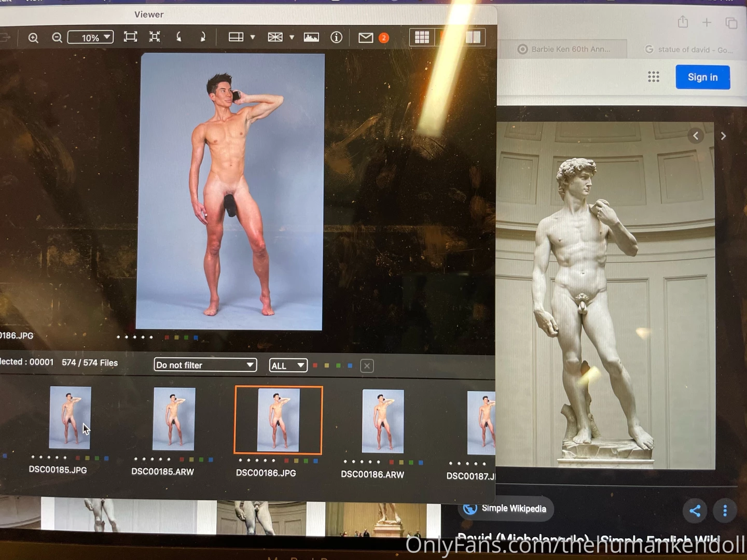Show browser tab overview
The width and height of the screenshot is (747, 560).
(731, 23)
